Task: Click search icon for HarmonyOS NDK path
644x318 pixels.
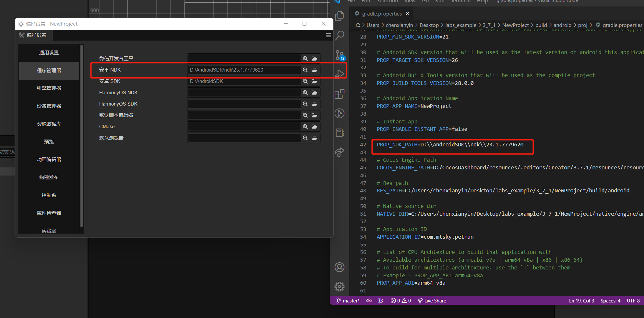Action: tap(305, 93)
